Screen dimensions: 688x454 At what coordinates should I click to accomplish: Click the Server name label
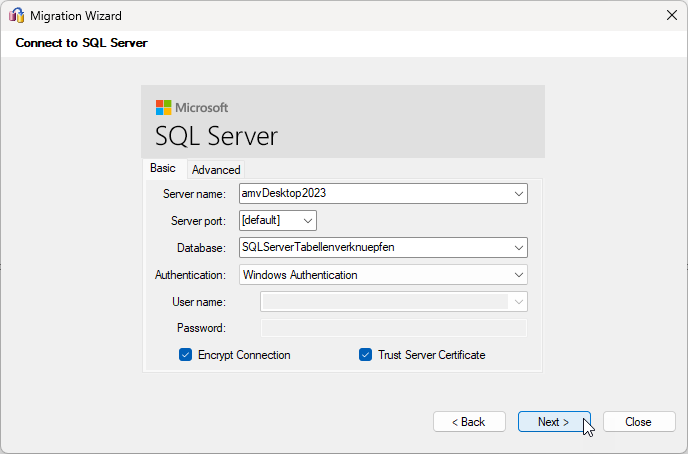point(194,194)
